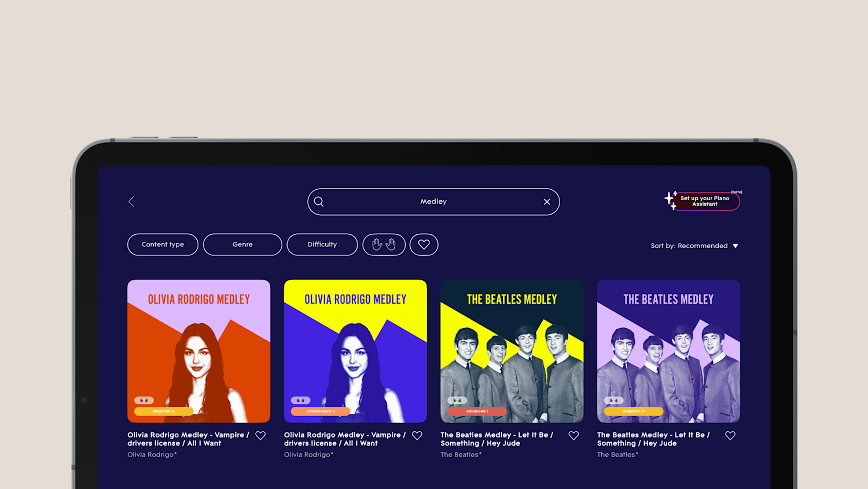
Task: Favorite the Intermediate II Olivia Rodrigo Medley
Action: pyautogui.click(x=417, y=435)
